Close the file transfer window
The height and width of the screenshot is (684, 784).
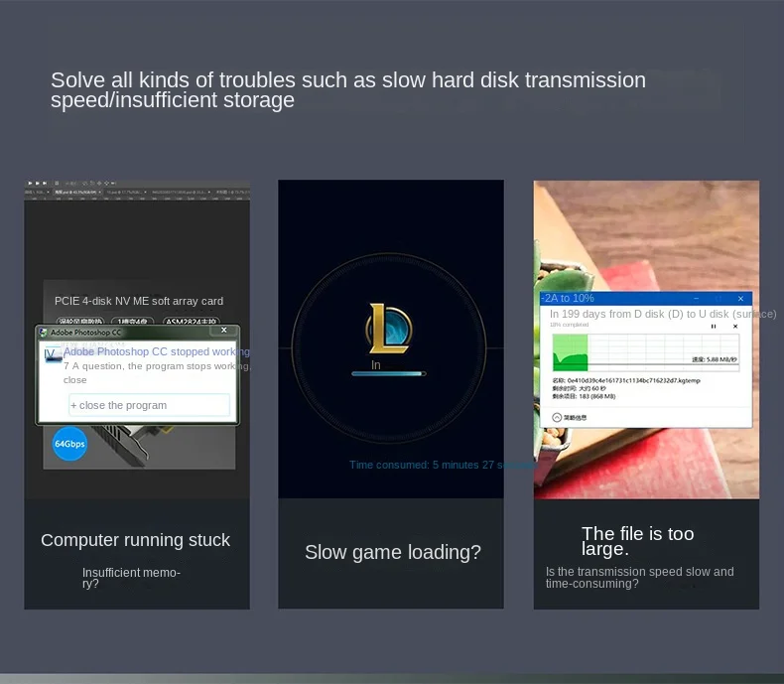[x=740, y=298]
